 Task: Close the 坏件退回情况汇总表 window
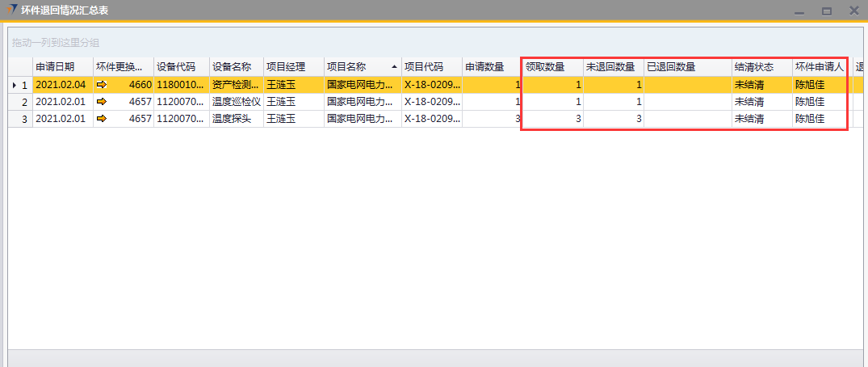853,11
